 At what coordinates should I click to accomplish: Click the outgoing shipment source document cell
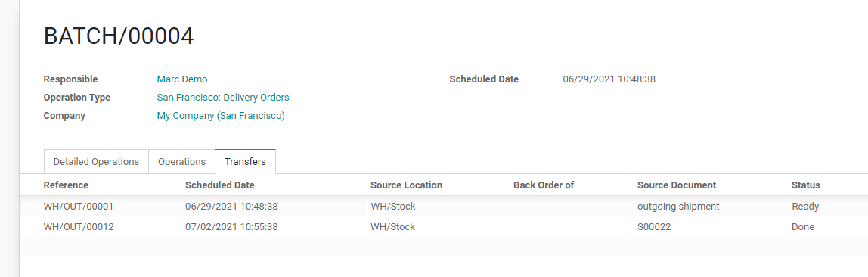click(x=678, y=206)
